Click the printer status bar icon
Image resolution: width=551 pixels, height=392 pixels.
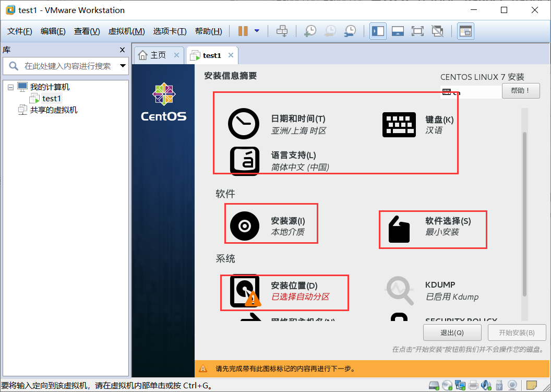point(473,385)
